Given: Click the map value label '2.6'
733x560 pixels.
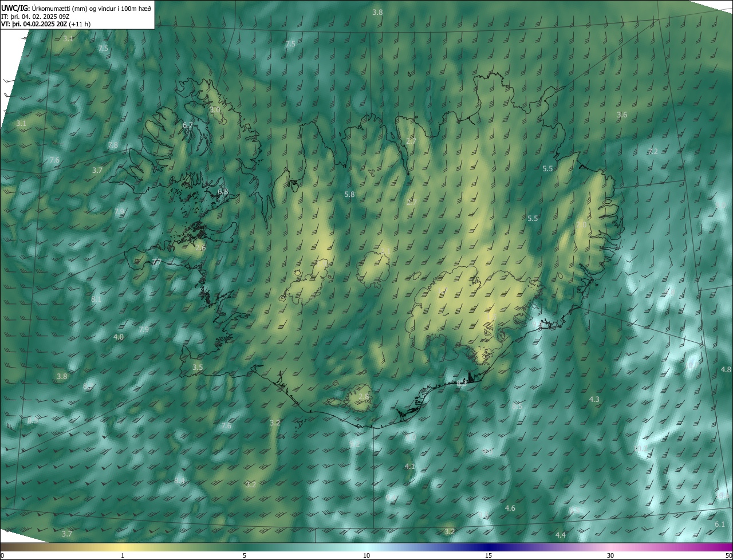Looking at the screenshot, I should pyautogui.click(x=200, y=248).
